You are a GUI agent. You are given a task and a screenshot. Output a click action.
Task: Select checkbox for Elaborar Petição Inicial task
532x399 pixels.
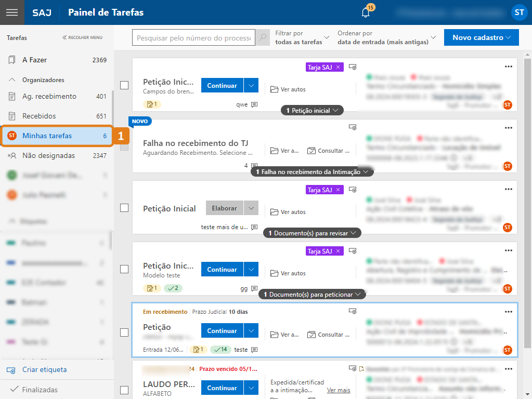(124, 208)
